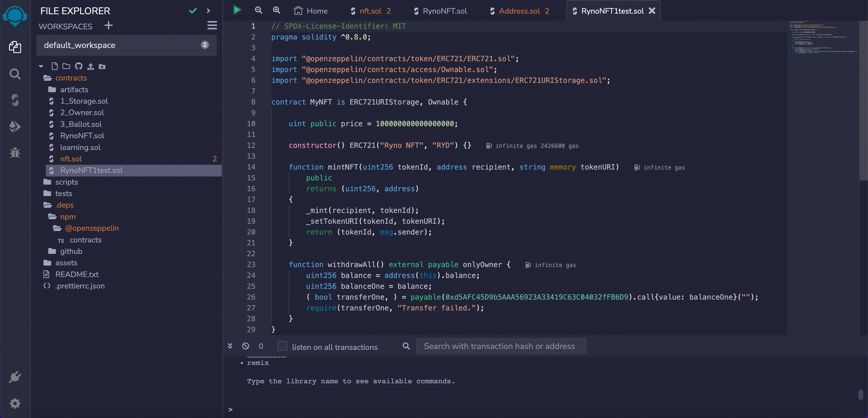Screen dimensions: 868x418
Task: Open the default_workspace dropdown
Action: [126, 45]
